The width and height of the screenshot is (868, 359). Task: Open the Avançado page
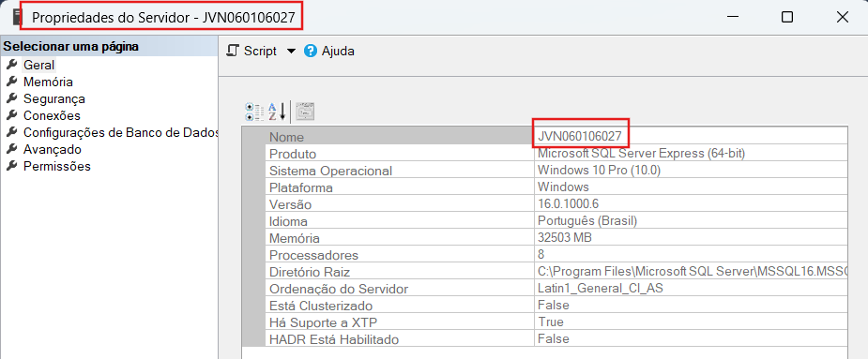coord(52,149)
